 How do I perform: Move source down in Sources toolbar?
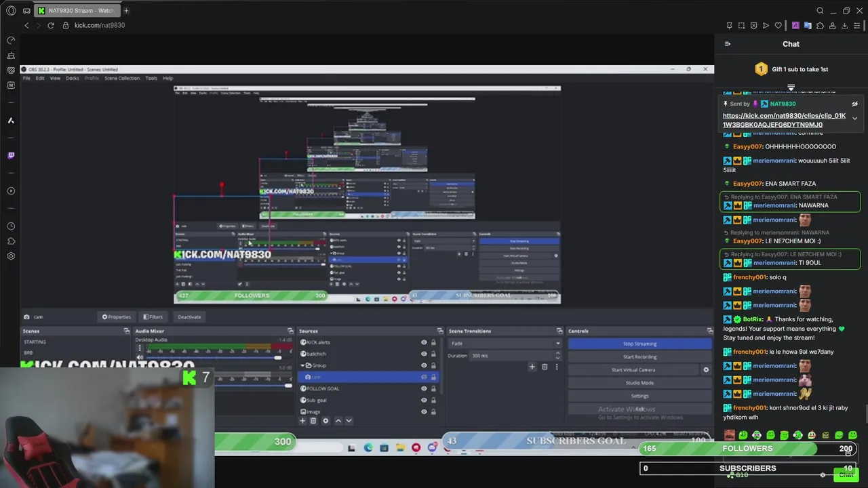point(349,421)
